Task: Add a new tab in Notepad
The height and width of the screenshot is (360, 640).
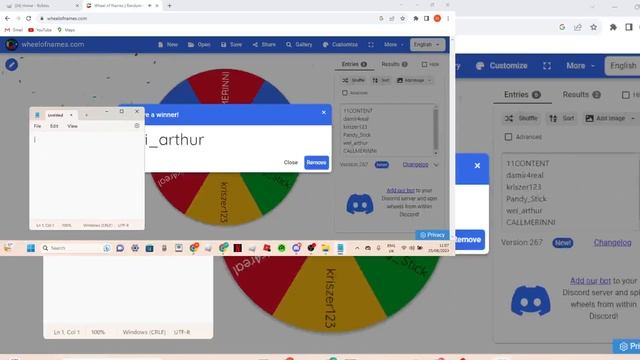Action: pos(86,115)
